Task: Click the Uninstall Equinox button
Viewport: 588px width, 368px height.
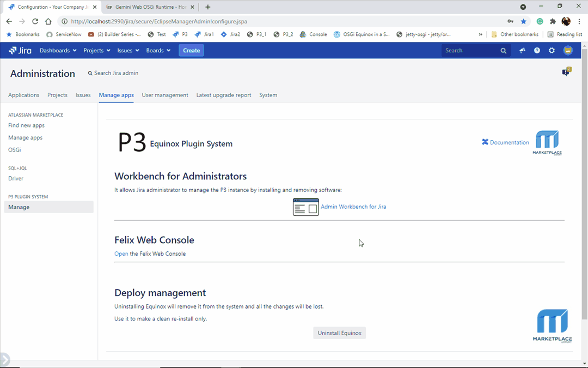Action: [339, 333]
